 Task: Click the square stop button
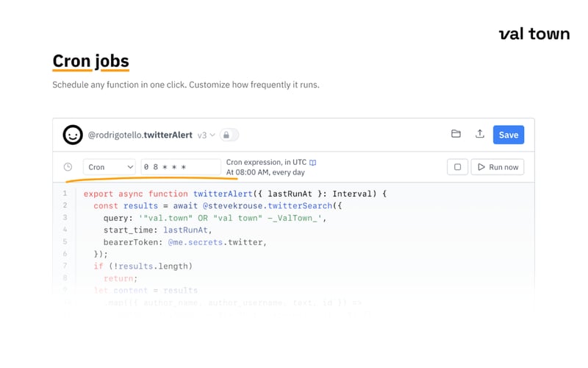click(x=457, y=167)
